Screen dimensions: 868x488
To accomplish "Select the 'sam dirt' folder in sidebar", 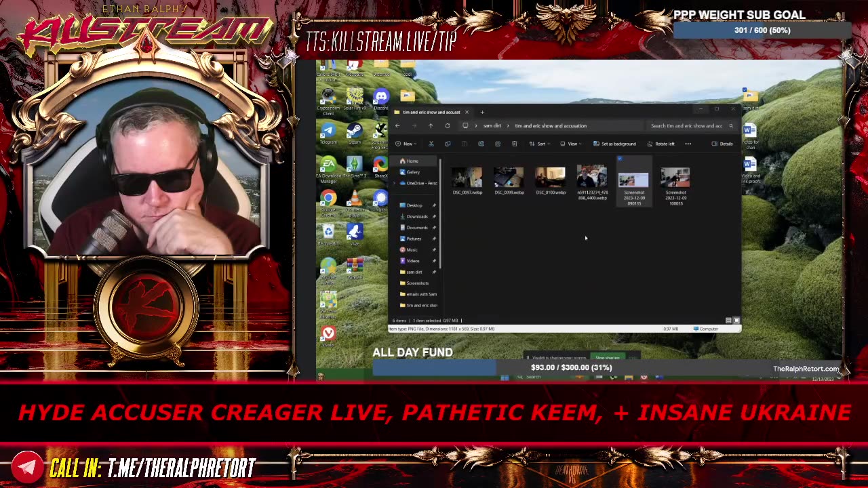I will [414, 272].
